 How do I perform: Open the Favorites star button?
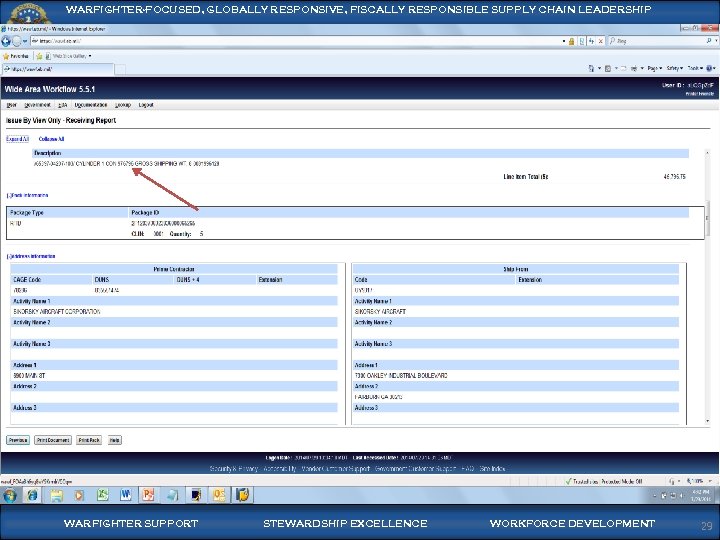(x=16, y=56)
